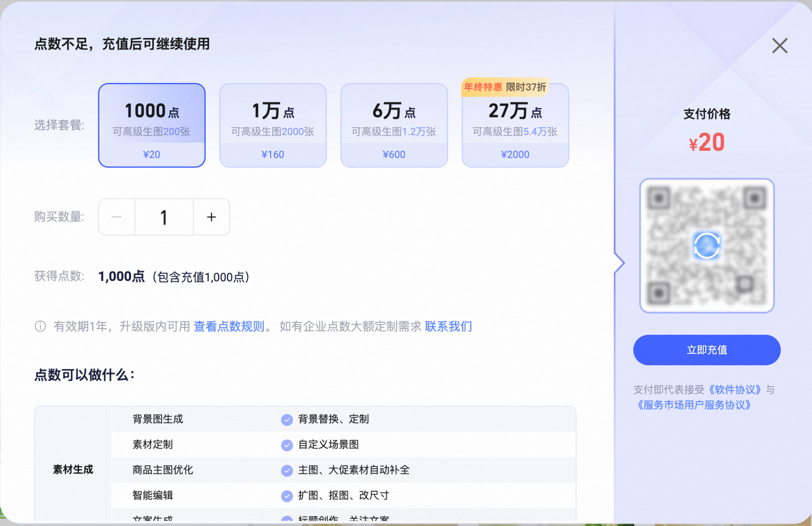
Task: Click the 联系我们 link
Action: click(448, 326)
